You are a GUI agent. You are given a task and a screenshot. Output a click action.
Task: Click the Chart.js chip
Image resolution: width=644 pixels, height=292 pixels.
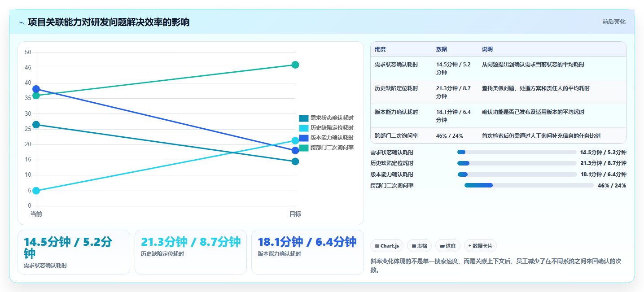click(387, 246)
